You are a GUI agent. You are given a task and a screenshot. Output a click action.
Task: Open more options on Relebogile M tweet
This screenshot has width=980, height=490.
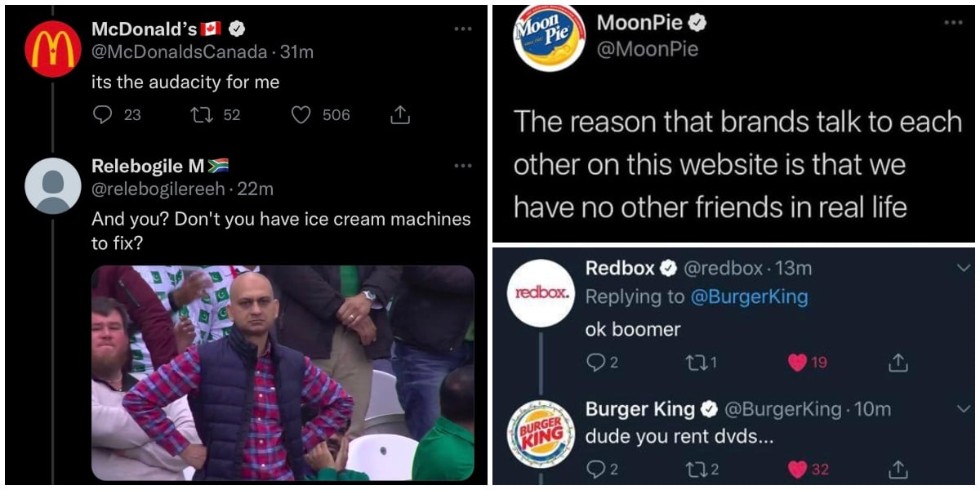tap(463, 166)
